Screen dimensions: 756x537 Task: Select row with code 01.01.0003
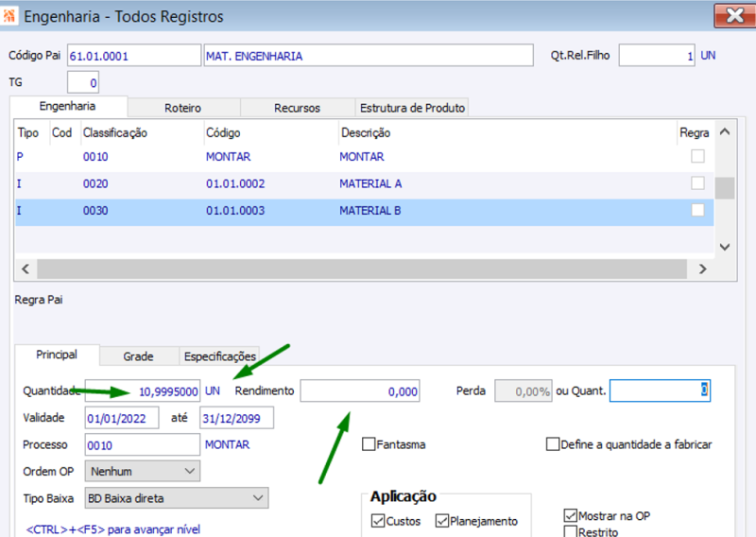pyautogui.click(x=235, y=211)
